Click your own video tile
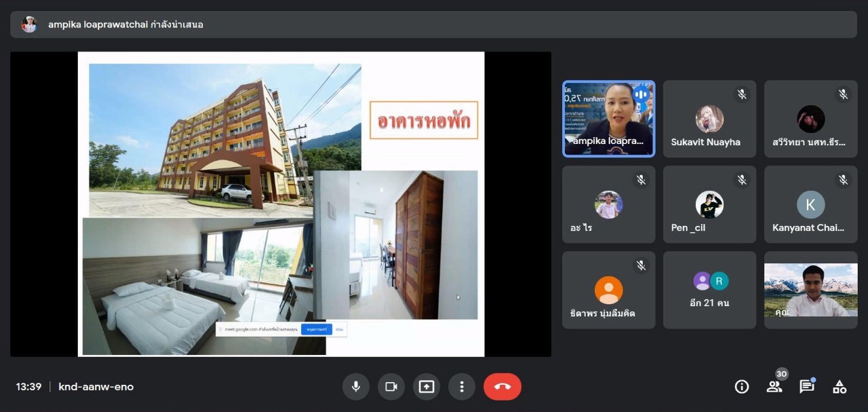868x412 pixels. [810, 290]
